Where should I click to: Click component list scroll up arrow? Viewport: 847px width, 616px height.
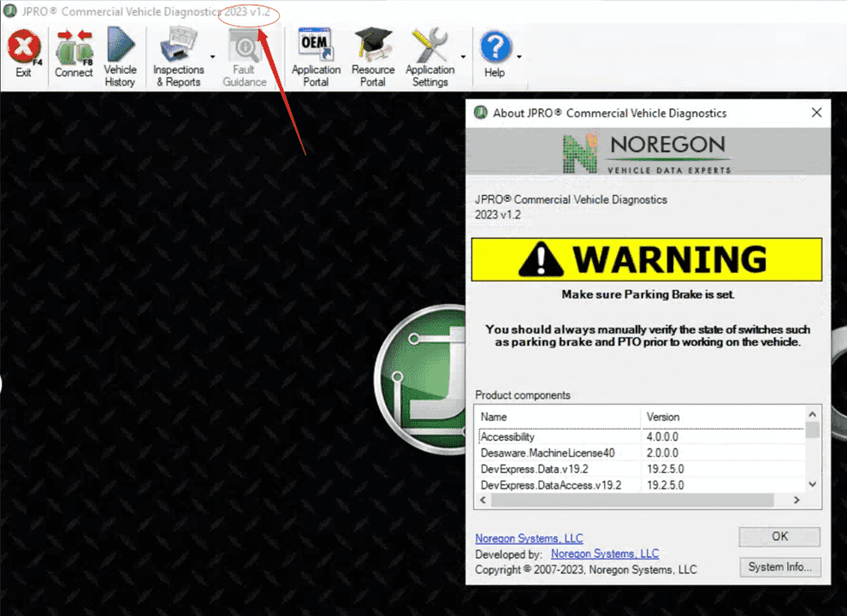pos(812,414)
